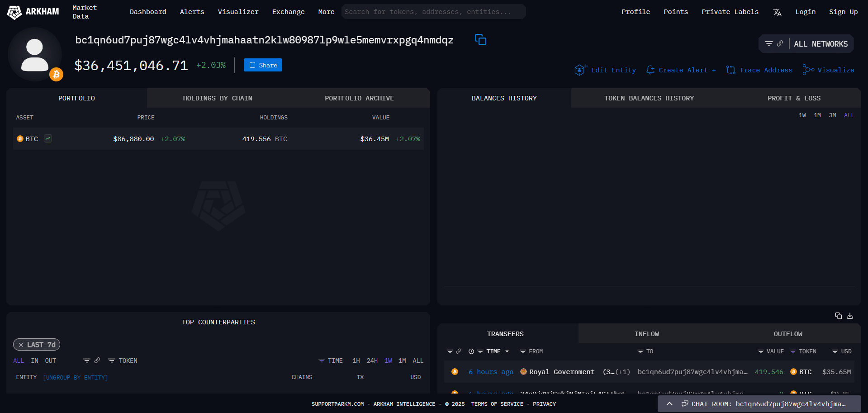
Task: Click the clock icon beside TIME in Transfers
Action: [471, 351]
